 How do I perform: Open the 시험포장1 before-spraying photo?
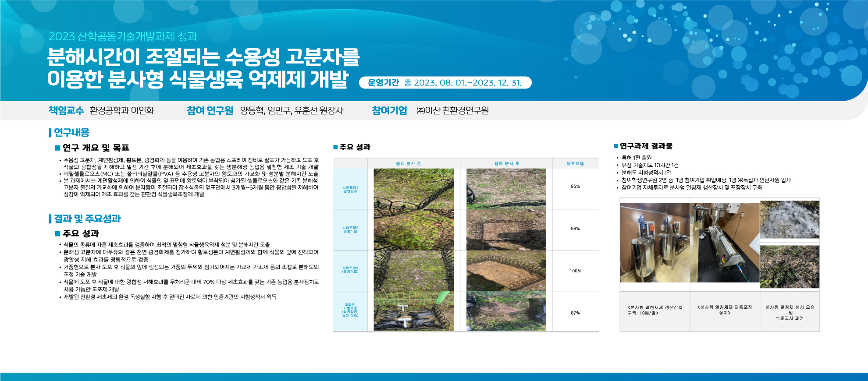[x=413, y=188]
